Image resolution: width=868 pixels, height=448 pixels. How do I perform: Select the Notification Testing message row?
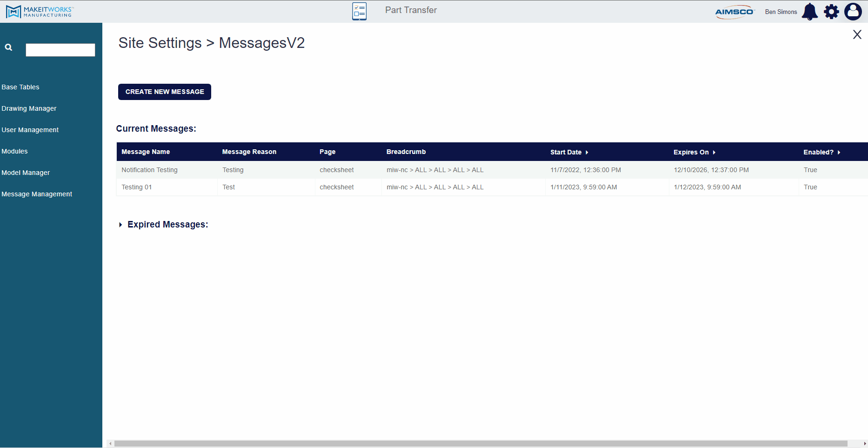point(492,170)
